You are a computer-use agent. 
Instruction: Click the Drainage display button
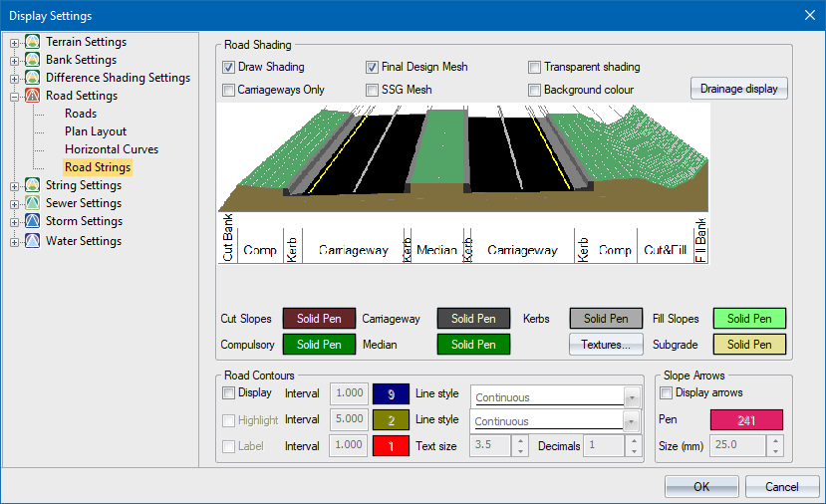pyautogui.click(x=738, y=89)
